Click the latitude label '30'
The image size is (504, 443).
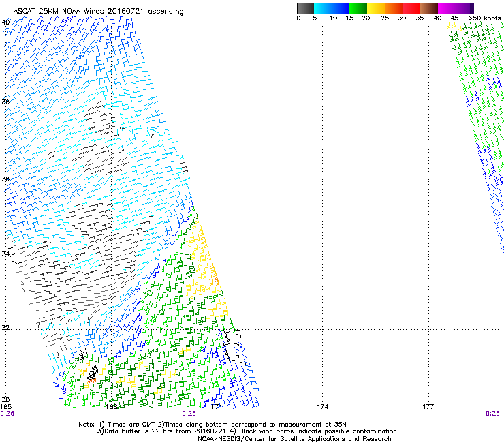(5, 400)
